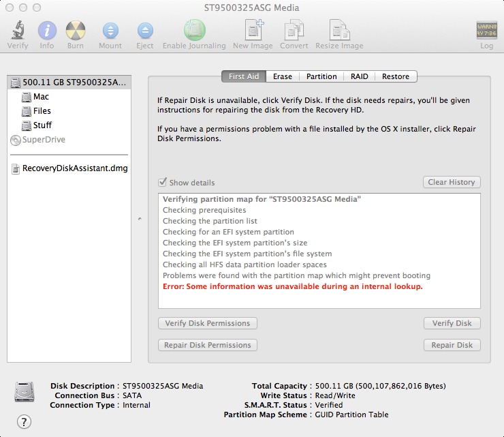Open the Log viewer icon
Screen dimensions: 504x437
click(486, 30)
